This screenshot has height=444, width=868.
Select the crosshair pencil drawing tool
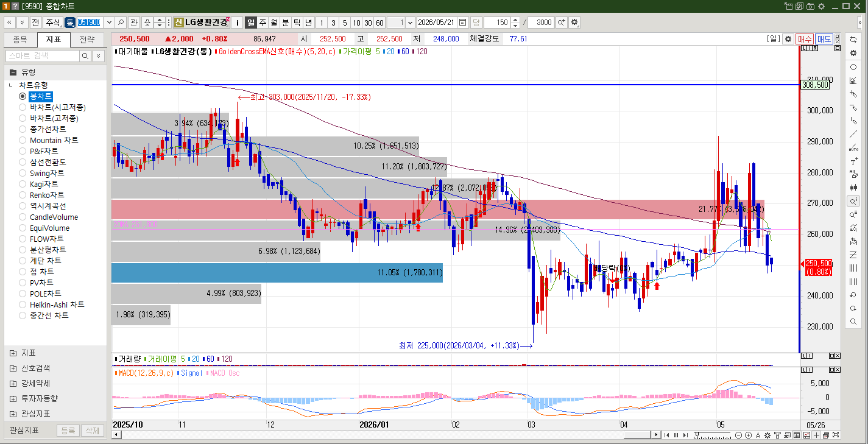point(853,94)
